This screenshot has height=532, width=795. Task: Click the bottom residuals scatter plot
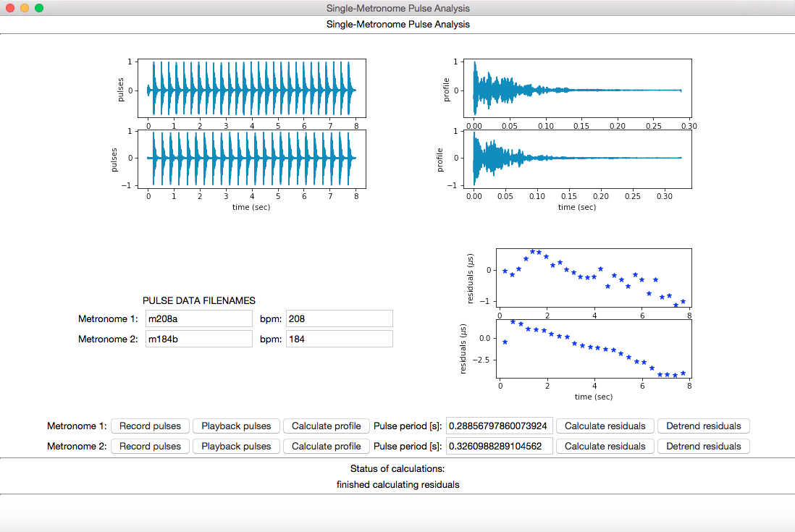[594, 349]
